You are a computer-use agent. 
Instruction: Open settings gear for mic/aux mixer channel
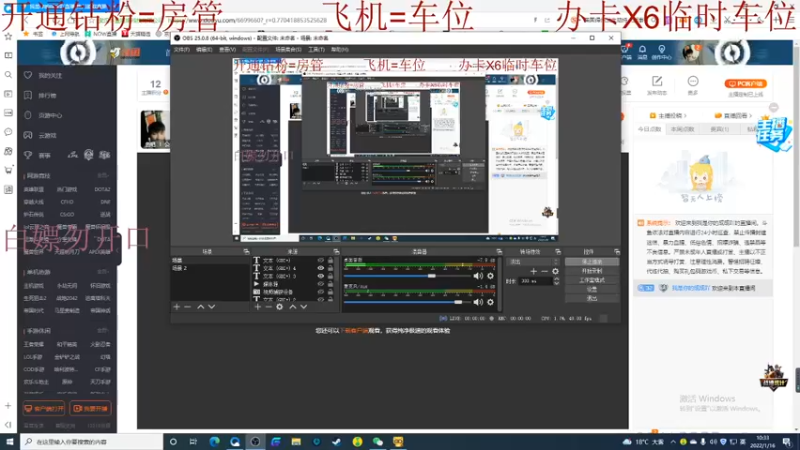click(x=490, y=302)
